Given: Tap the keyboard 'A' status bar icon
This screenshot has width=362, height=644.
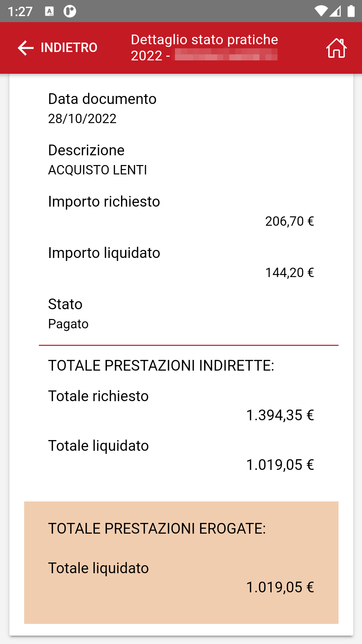Looking at the screenshot, I should (x=49, y=11).
